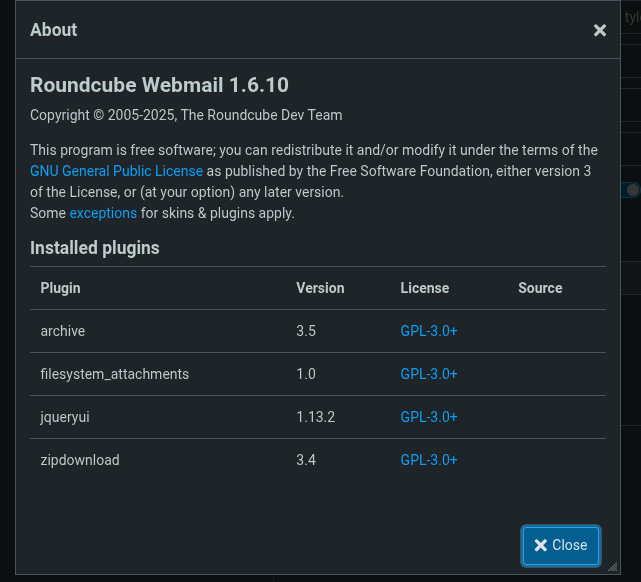Open GPL-3.0+ license link for archive plugin

click(x=429, y=331)
